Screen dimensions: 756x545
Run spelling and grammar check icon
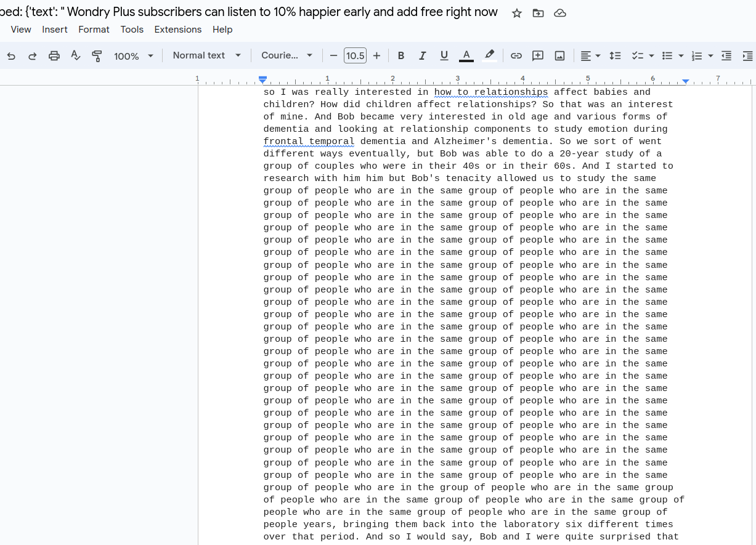76,56
